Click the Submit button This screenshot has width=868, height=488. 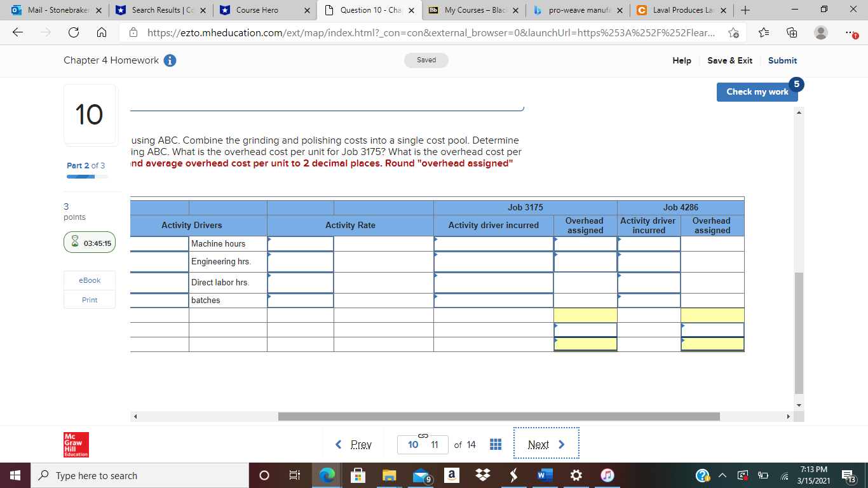coord(782,60)
